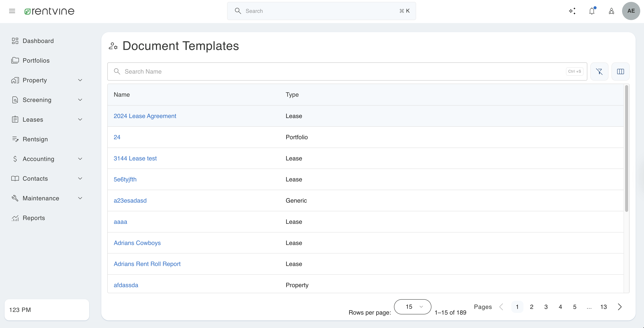Open Reports from sidebar
This screenshot has width=644, height=328.
point(34,218)
